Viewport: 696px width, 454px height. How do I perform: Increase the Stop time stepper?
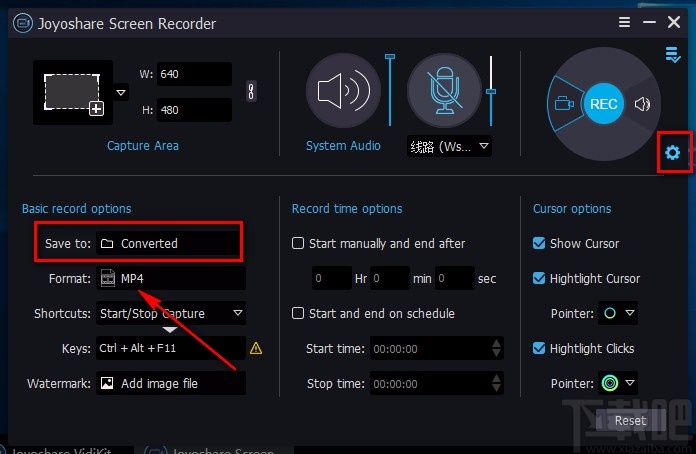click(497, 378)
